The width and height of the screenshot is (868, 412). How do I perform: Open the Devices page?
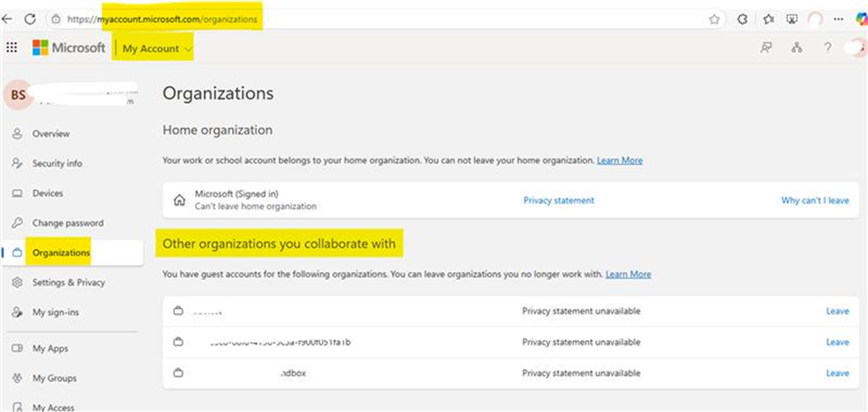point(47,194)
